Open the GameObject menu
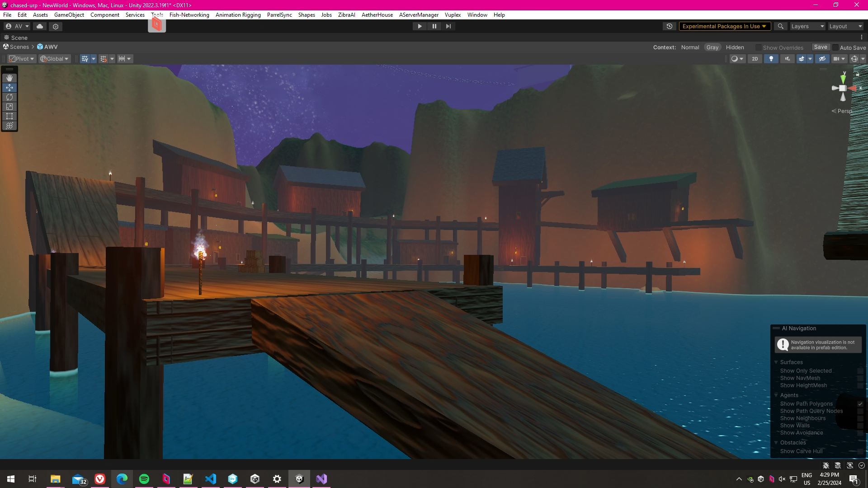 pos(69,15)
